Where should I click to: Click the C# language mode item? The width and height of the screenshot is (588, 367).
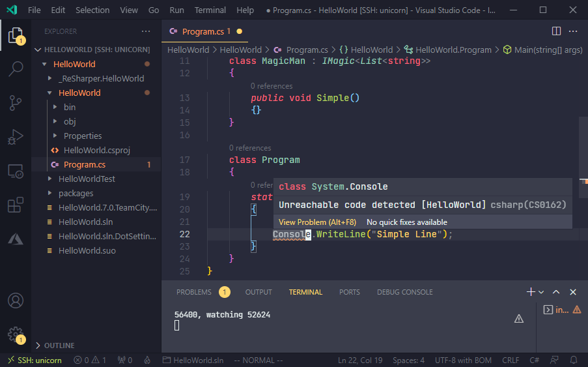pos(535,360)
